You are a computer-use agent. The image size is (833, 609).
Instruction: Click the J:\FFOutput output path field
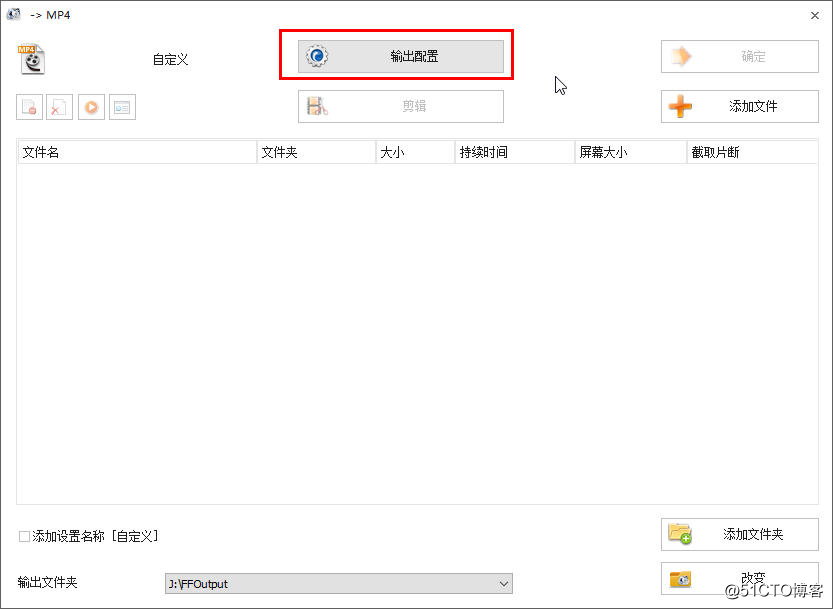(338, 583)
